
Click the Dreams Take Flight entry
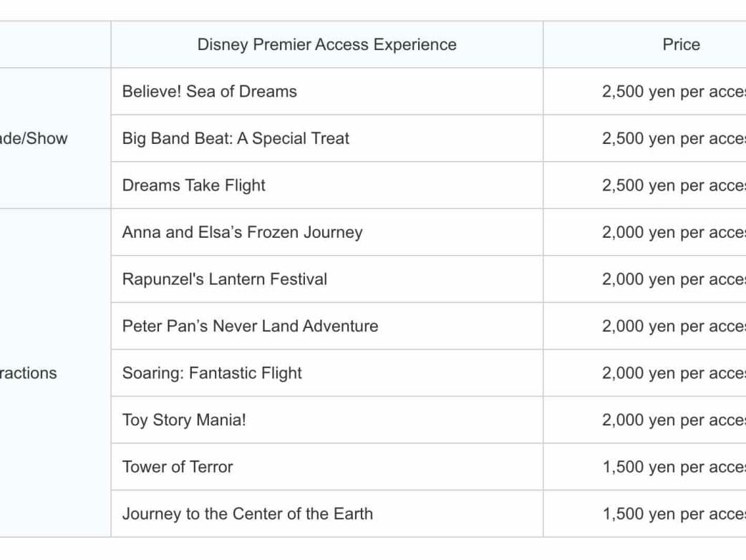point(193,185)
